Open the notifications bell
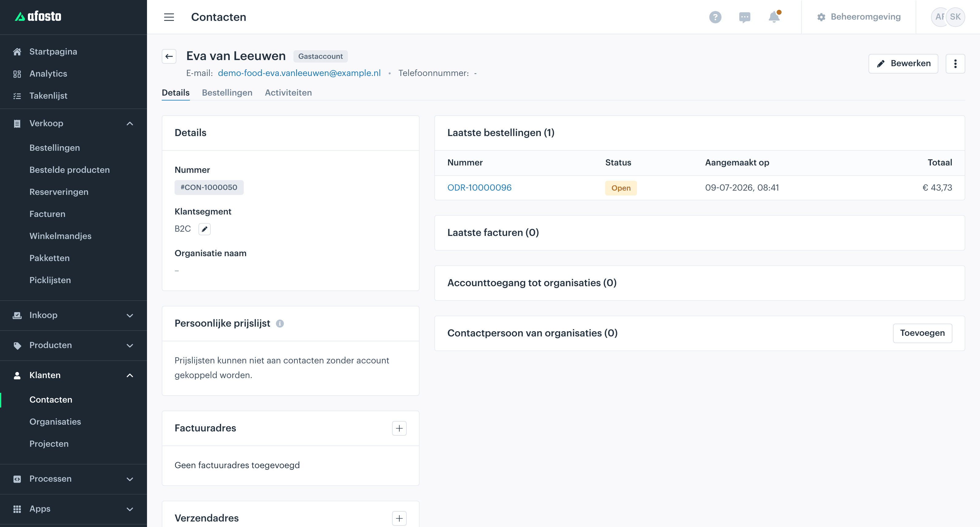Image resolution: width=980 pixels, height=527 pixels. 774,17
